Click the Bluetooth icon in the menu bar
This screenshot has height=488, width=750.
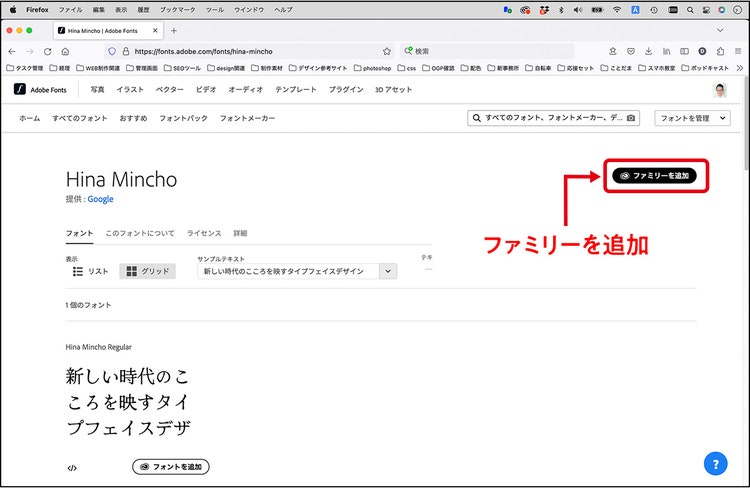point(561,10)
